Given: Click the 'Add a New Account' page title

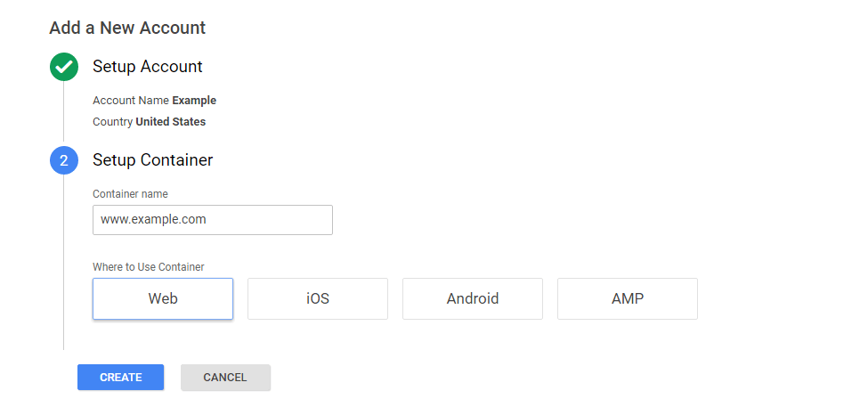Looking at the screenshot, I should [x=127, y=28].
